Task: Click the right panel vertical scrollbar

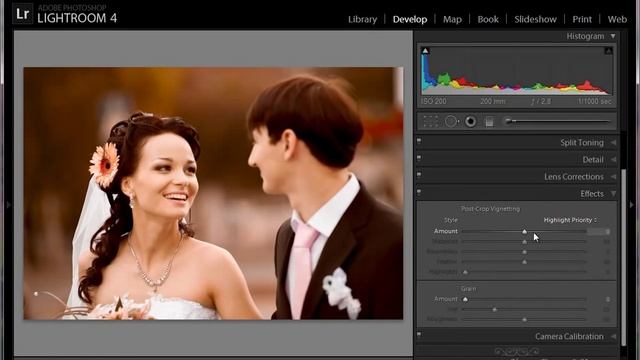Action: [623, 258]
